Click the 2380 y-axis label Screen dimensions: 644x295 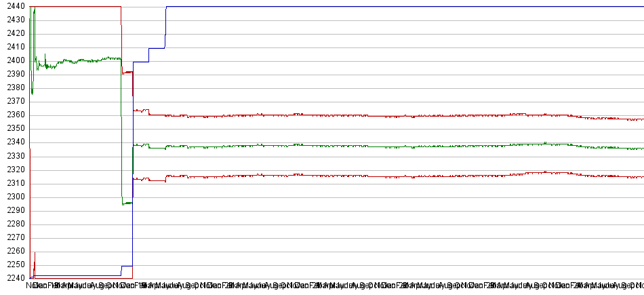point(13,88)
